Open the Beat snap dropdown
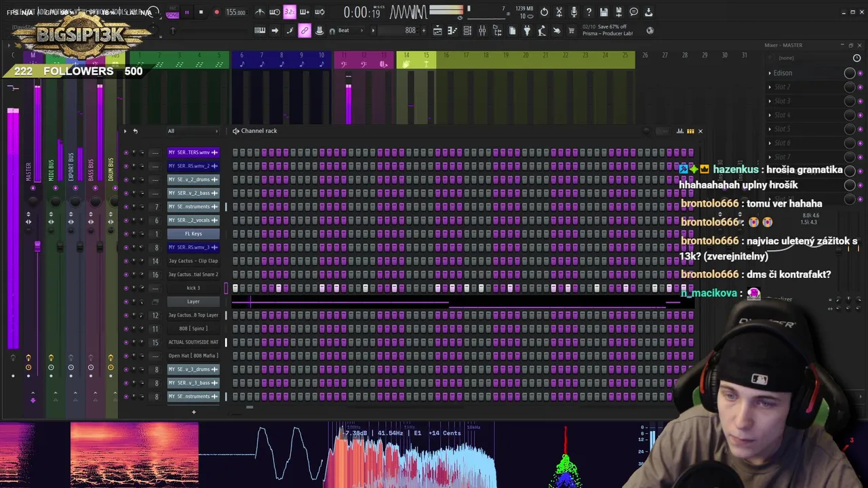Image resolution: width=868 pixels, height=488 pixels. 350,30
